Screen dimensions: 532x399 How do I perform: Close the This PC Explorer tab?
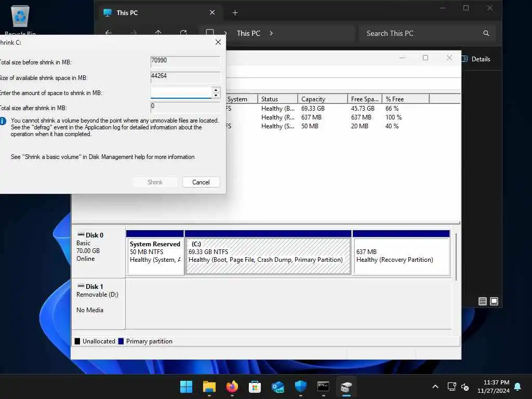(x=212, y=12)
